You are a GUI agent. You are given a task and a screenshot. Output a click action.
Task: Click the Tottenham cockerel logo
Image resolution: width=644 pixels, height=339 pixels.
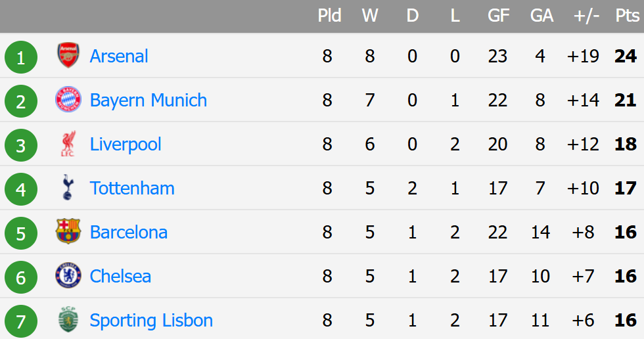68,187
